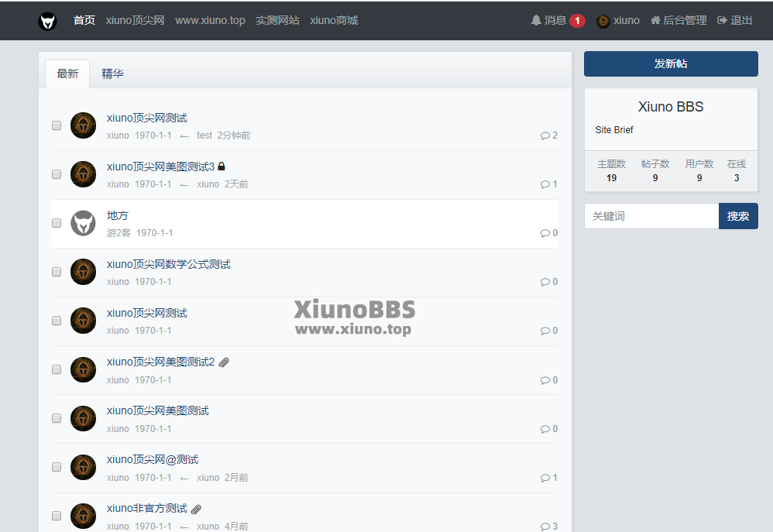The image size is (773, 532).
Task: Open xiuno顶尖网 navbar link
Action: coord(135,20)
